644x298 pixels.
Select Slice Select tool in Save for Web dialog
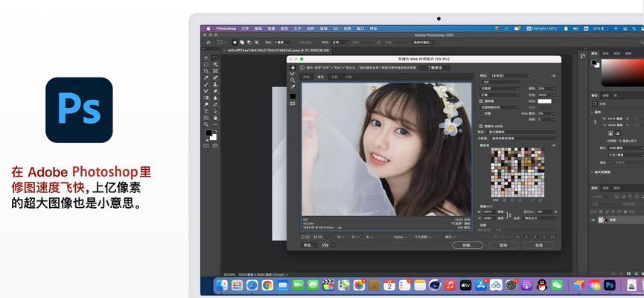(x=293, y=74)
